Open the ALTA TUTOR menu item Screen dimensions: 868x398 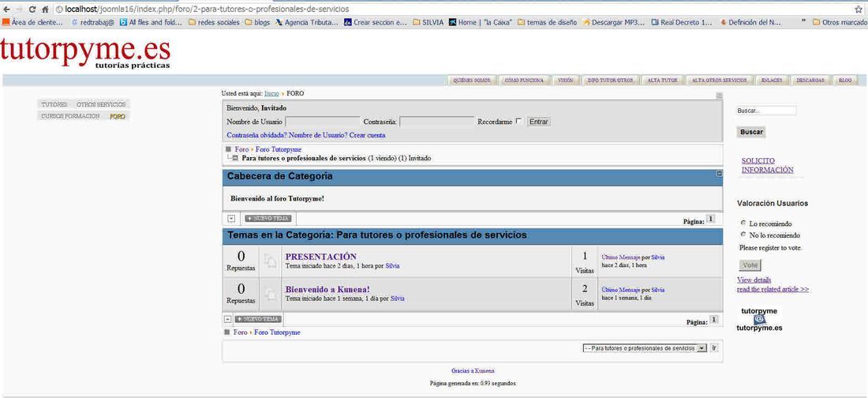tap(663, 81)
